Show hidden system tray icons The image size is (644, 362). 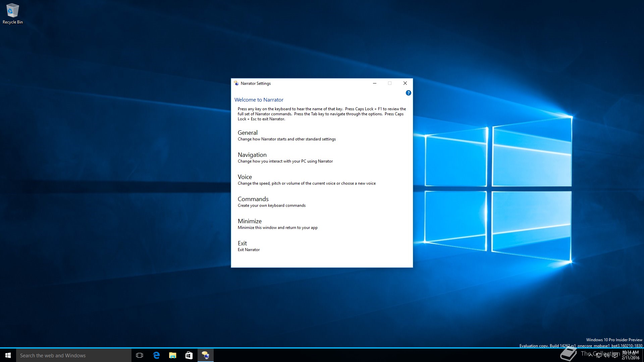point(590,355)
